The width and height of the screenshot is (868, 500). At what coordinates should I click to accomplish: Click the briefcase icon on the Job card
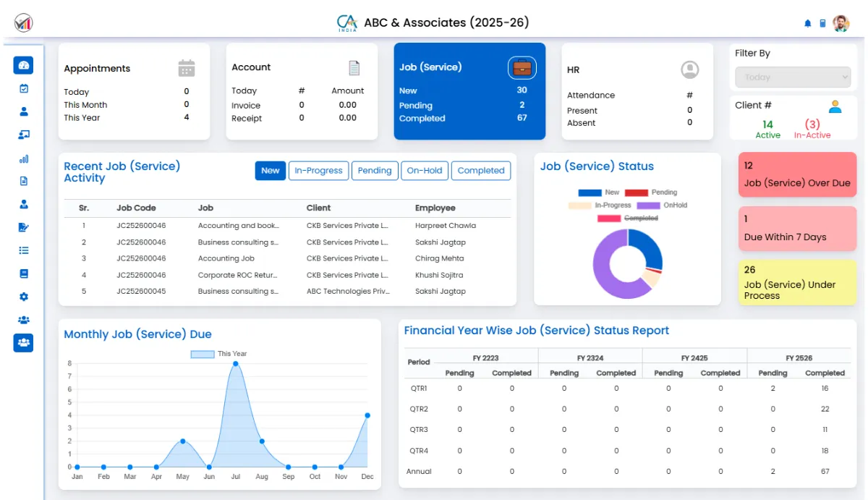click(522, 67)
